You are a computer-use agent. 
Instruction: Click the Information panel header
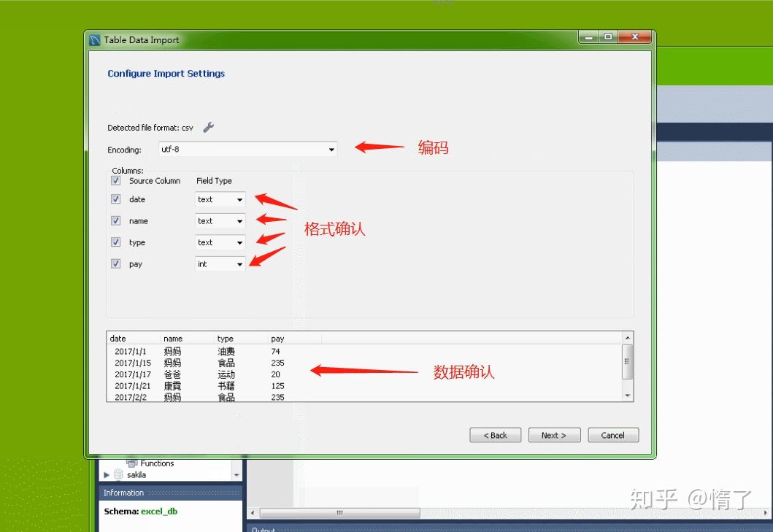click(171, 493)
